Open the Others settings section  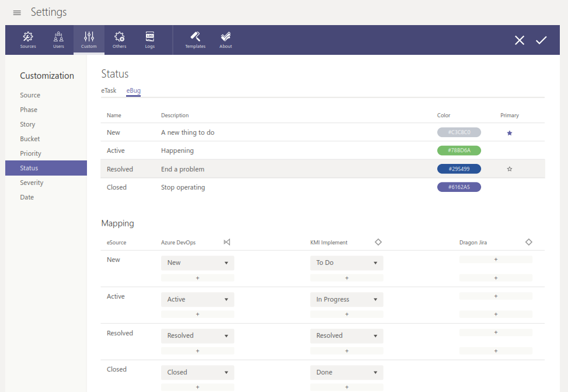click(119, 40)
